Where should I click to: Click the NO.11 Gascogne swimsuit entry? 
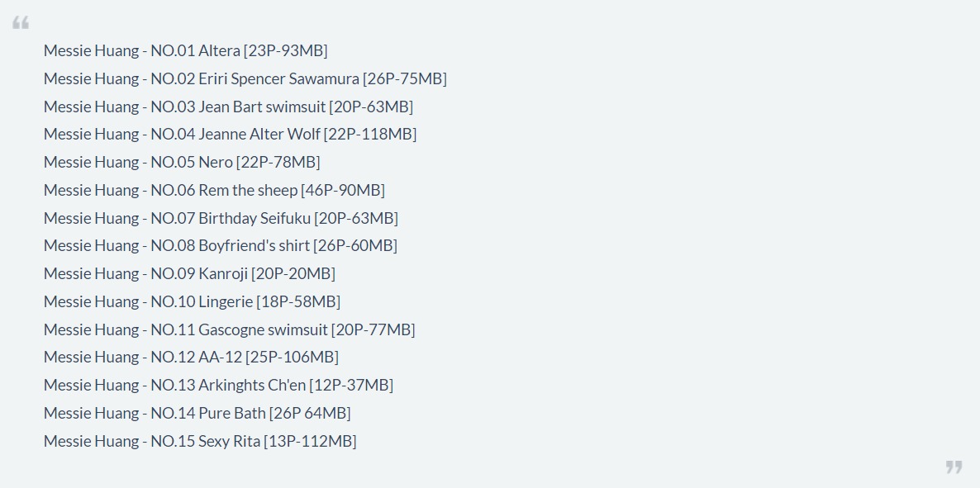tap(230, 329)
